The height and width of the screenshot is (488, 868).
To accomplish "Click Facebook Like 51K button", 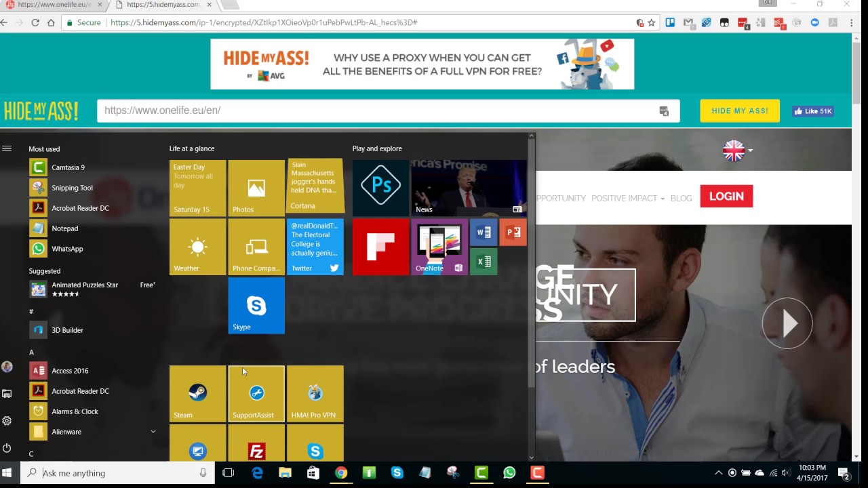I will [x=812, y=111].
